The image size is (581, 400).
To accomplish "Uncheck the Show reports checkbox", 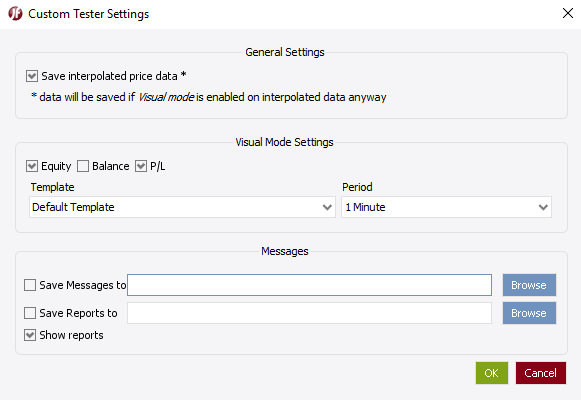I will [x=30, y=335].
